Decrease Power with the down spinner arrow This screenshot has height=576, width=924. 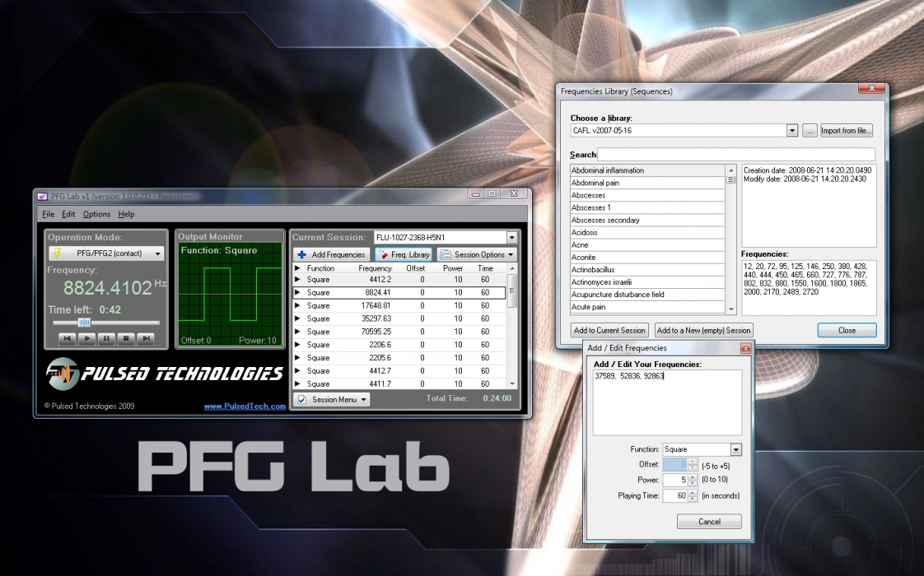click(693, 483)
